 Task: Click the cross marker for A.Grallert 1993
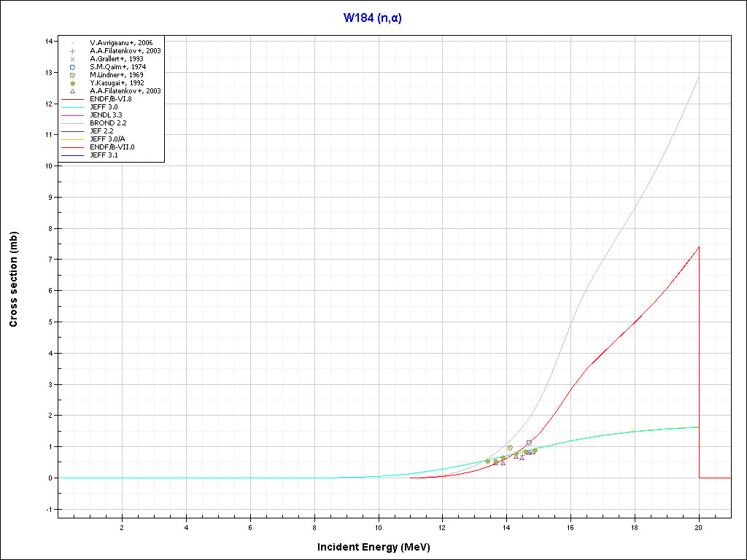[x=73, y=59]
